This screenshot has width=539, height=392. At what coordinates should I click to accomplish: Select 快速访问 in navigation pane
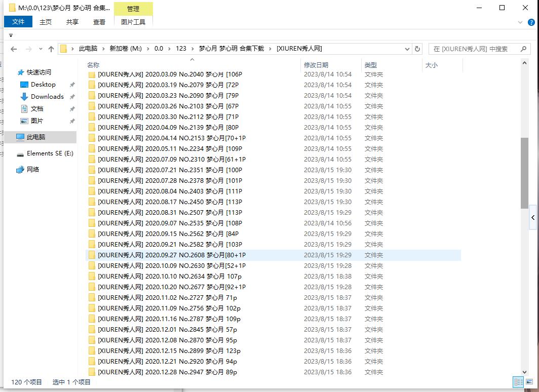tap(38, 72)
